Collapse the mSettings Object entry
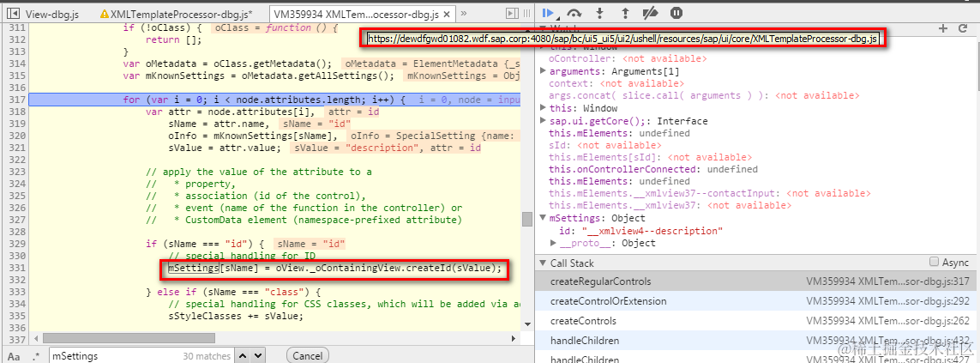Image resolution: width=980 pixels, height=363 pixels. point(543,219)
